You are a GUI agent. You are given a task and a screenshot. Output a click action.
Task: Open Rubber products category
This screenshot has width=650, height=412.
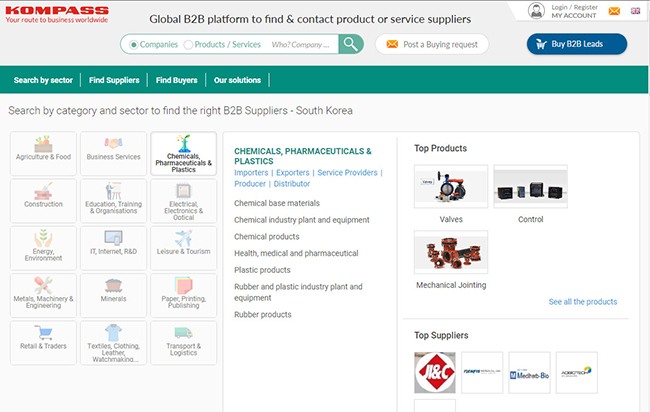click(263, 315)
